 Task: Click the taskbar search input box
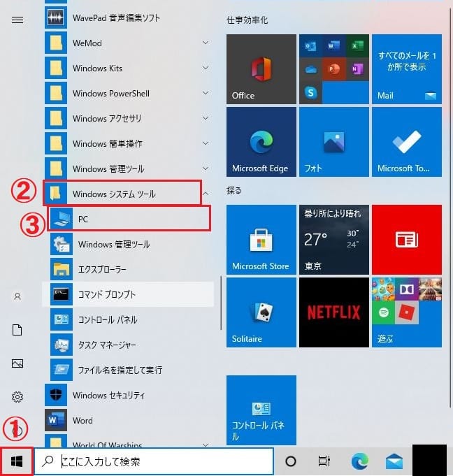pos(154,461)
